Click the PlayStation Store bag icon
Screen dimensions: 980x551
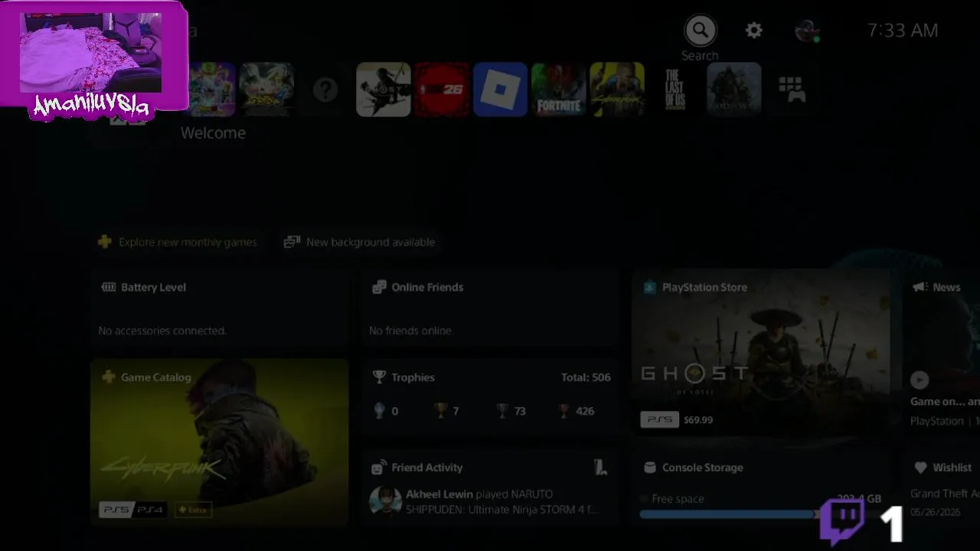click(x=649, y=287)
